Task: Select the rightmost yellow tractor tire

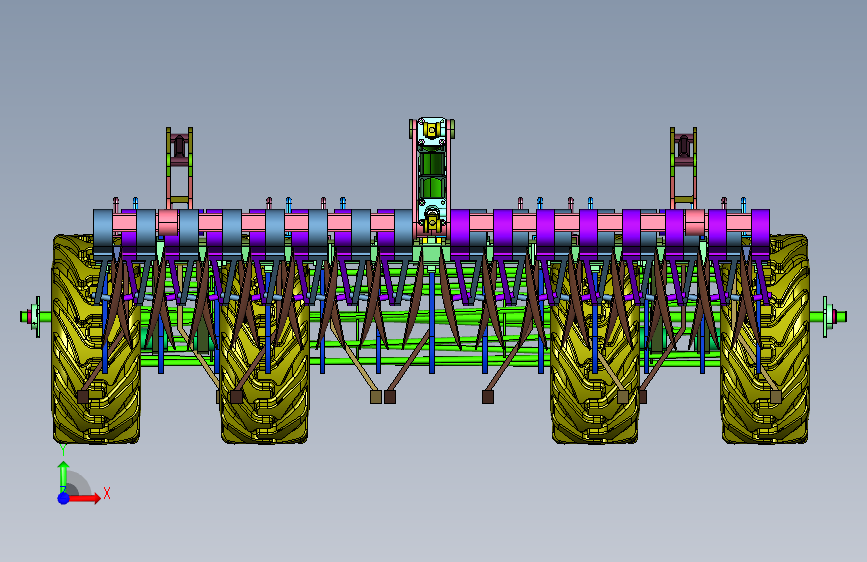Action: click(765, 339)
